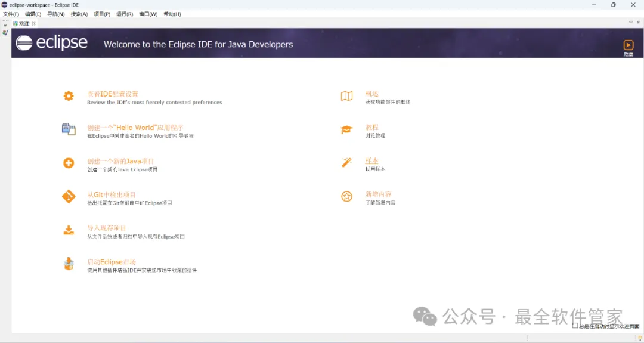
Task: Click text '试用样本'
Action: pyautogui.click(x=376, y=169)
